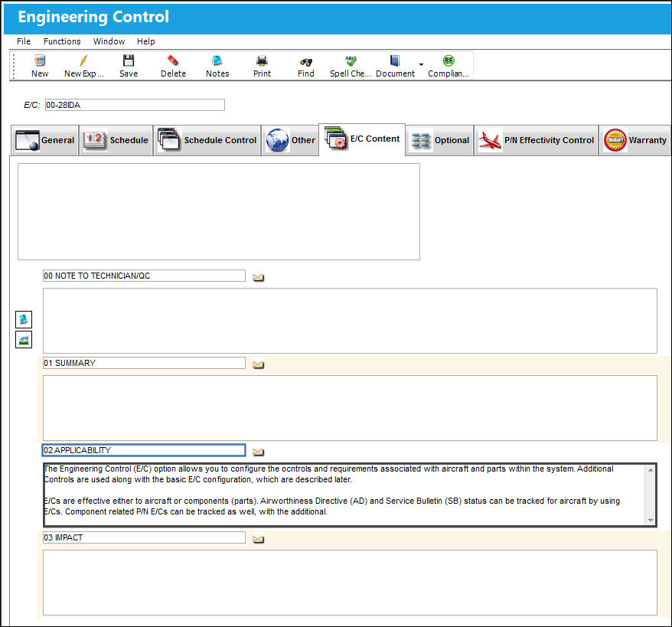672x627 pixels.
Task: Open Find with the binoculars icon
Action: pos(306,61)
